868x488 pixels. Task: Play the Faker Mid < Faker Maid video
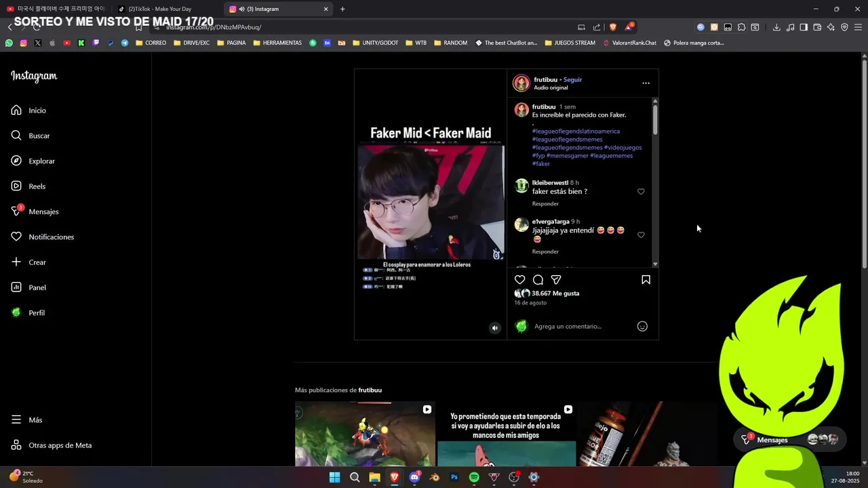pos(431,204)
